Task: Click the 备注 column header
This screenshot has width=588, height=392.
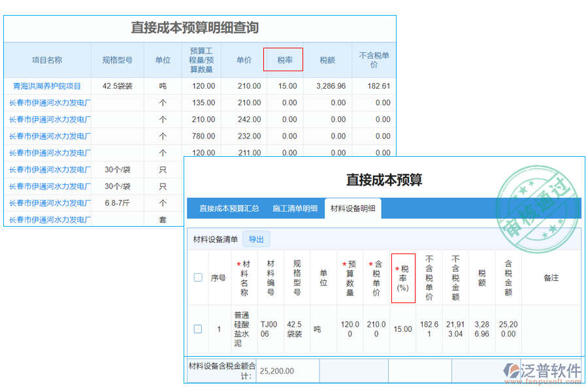Action: coord(551,277)
